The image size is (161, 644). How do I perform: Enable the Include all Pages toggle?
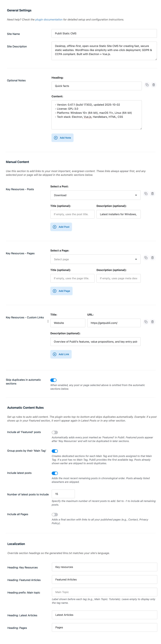(x=55, y=515)
